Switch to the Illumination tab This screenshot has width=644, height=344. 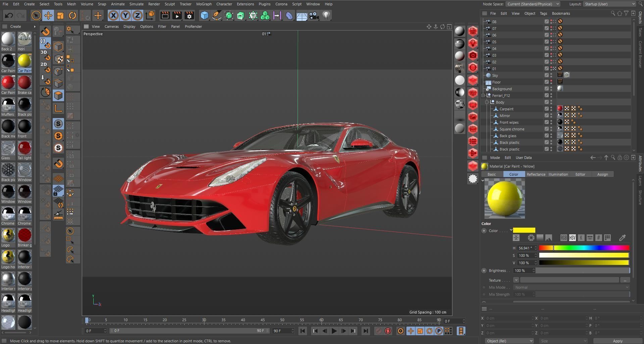[x=558, y=174]
